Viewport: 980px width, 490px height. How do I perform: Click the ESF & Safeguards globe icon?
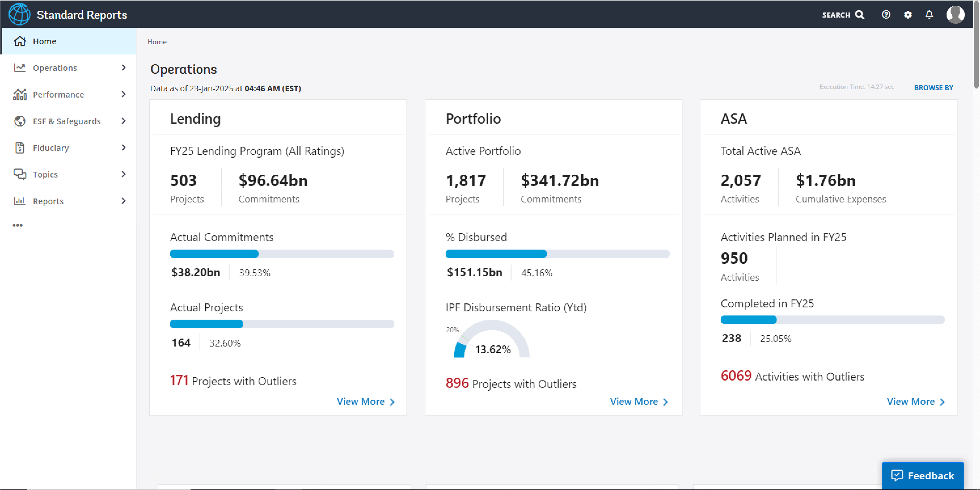click(x=19, y=121)
